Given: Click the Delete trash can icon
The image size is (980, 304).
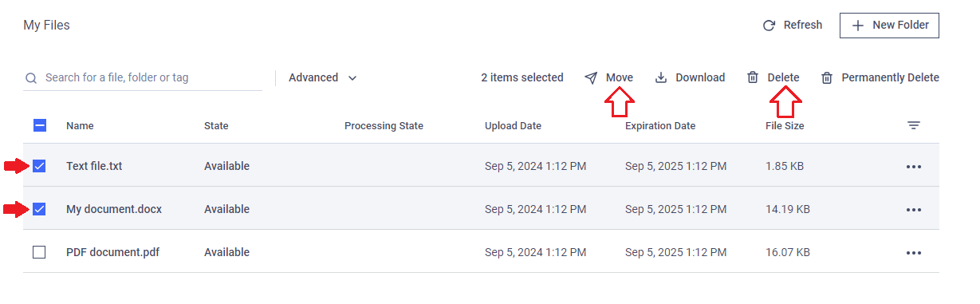Looking at the screenshot, I should click(x=753, y=77).
